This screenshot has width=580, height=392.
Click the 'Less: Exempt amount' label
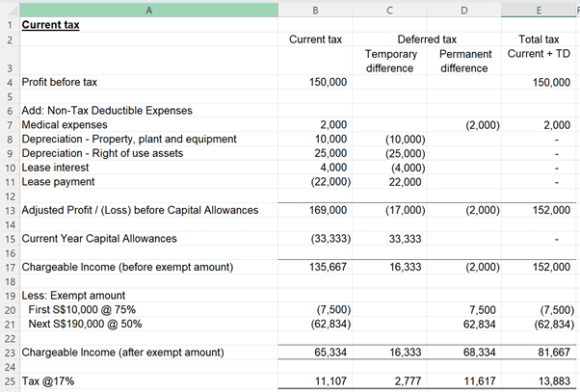(x=73, y=296)
